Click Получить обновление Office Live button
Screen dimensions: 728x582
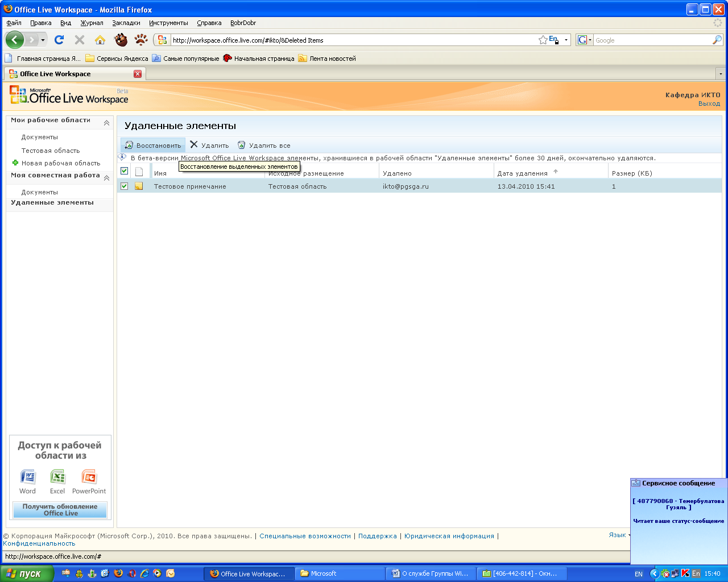60,509
